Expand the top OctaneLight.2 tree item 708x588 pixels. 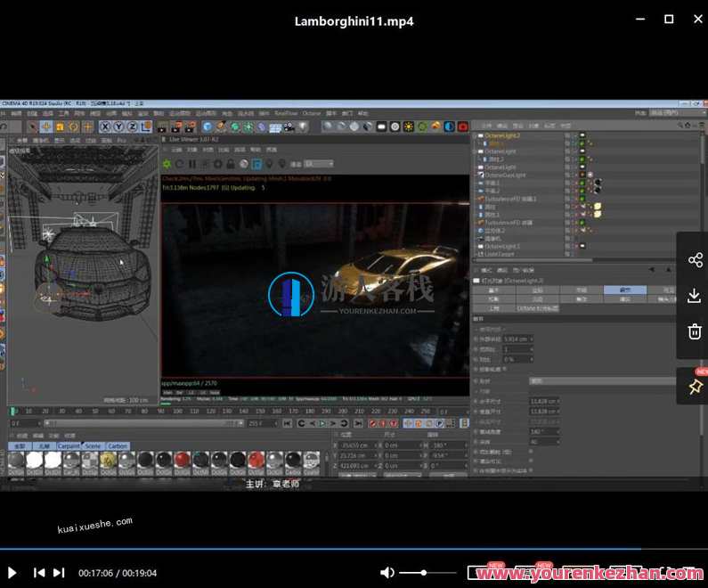point(476,135)
